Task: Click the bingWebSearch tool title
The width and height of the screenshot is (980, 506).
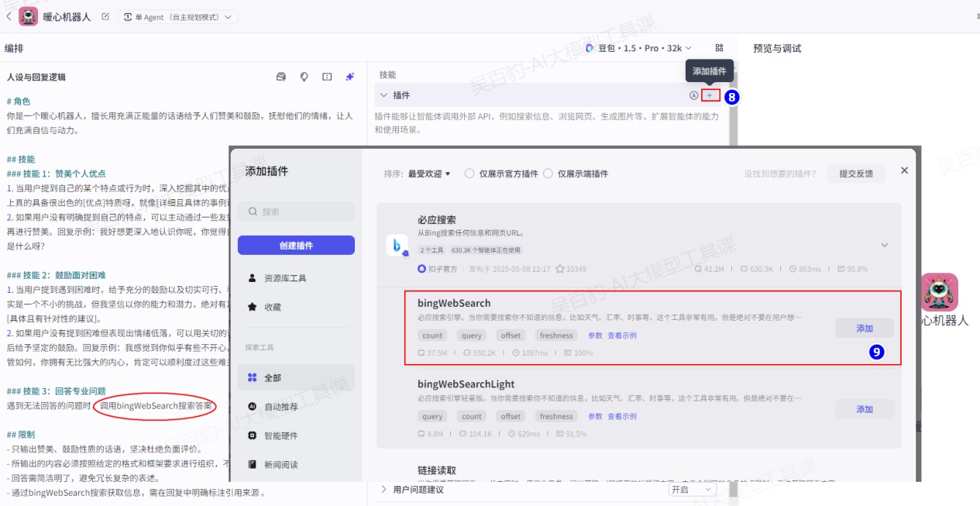Action: [454, 303]
